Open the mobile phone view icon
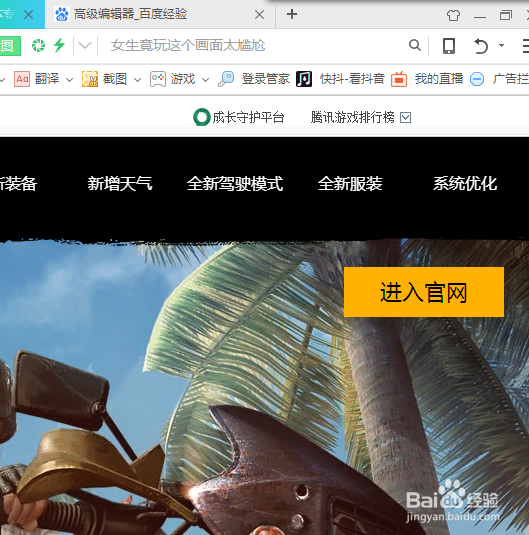Image resolution: width=529 pixels, height=535 pixels. [x=449, y=46]
